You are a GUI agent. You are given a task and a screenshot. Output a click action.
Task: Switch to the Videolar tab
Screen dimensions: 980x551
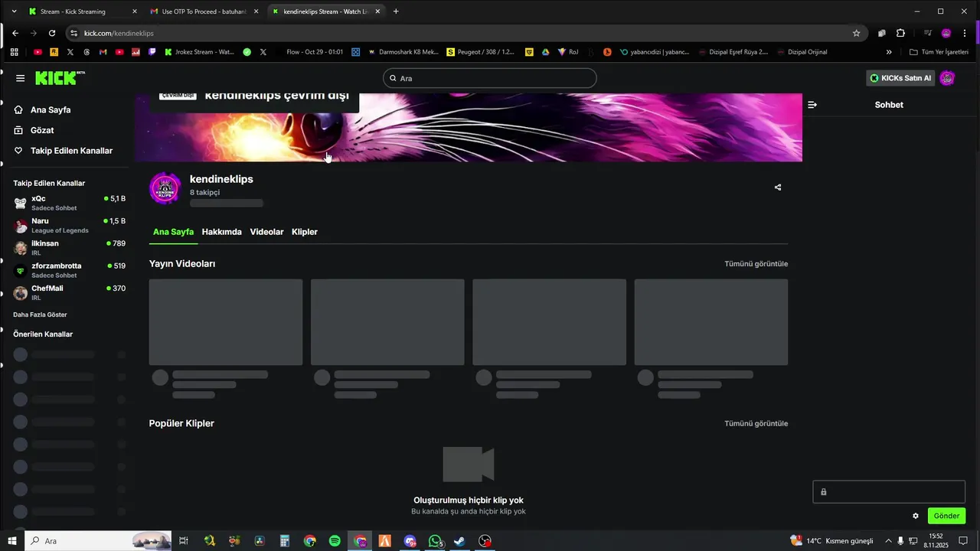(266, 232)
